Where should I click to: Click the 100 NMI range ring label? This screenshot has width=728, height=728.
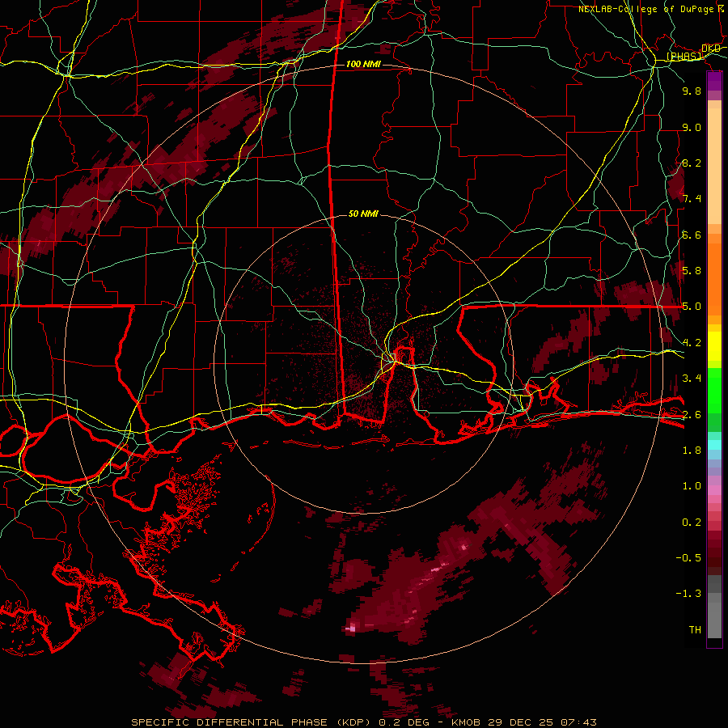tap(363, 64)
